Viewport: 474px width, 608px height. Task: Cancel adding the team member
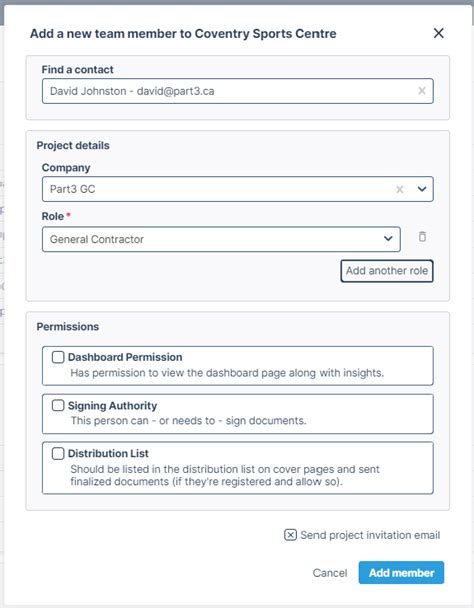pyautogui.click(x=330, y=573)
